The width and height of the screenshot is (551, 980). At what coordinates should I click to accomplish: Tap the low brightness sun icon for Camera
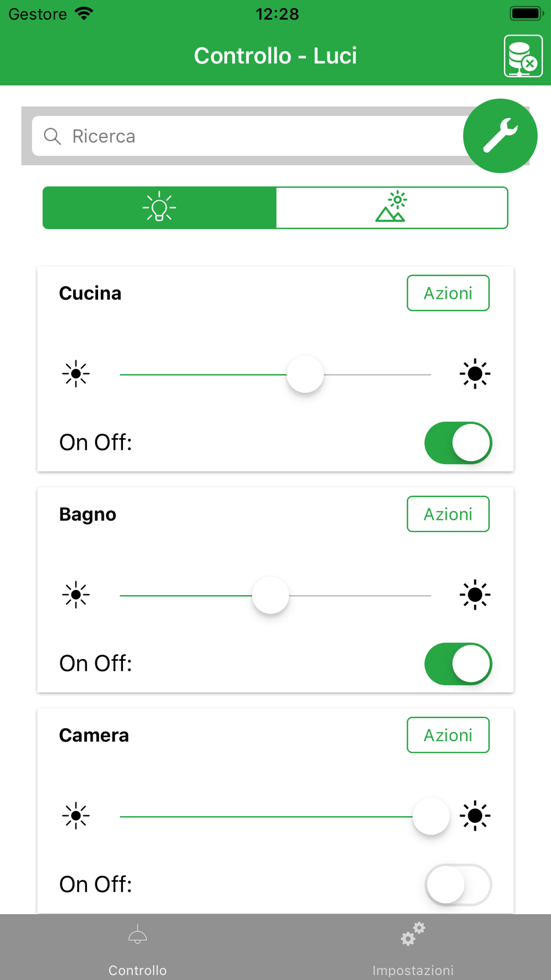coord(76,816)
